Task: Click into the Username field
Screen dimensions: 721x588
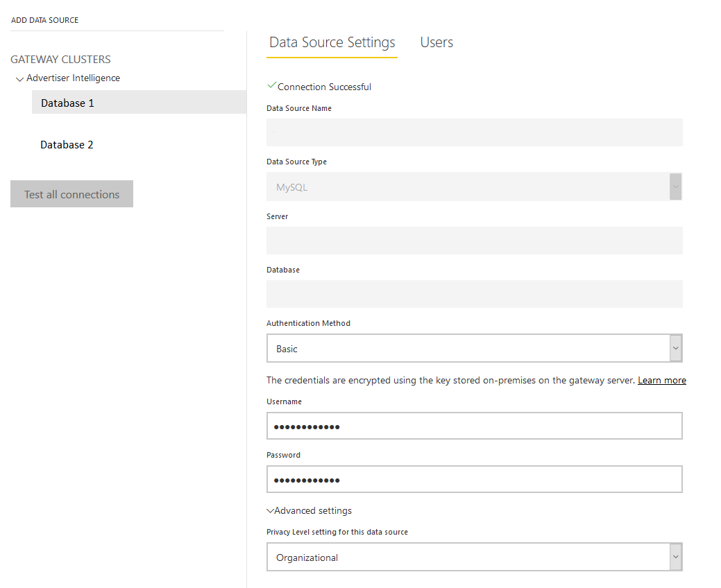Action: coord(474,426)
